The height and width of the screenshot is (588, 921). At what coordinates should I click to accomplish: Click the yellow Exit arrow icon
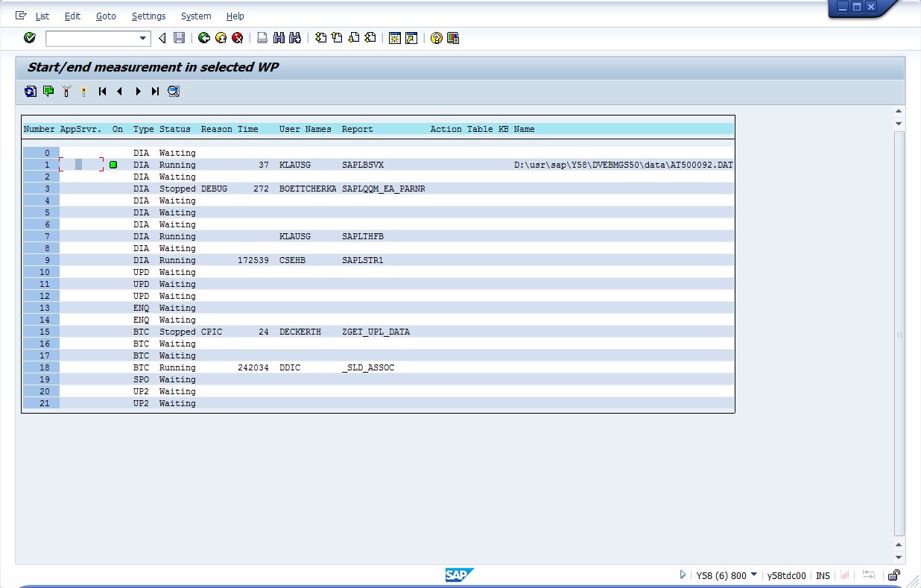[x=221, y=38]
